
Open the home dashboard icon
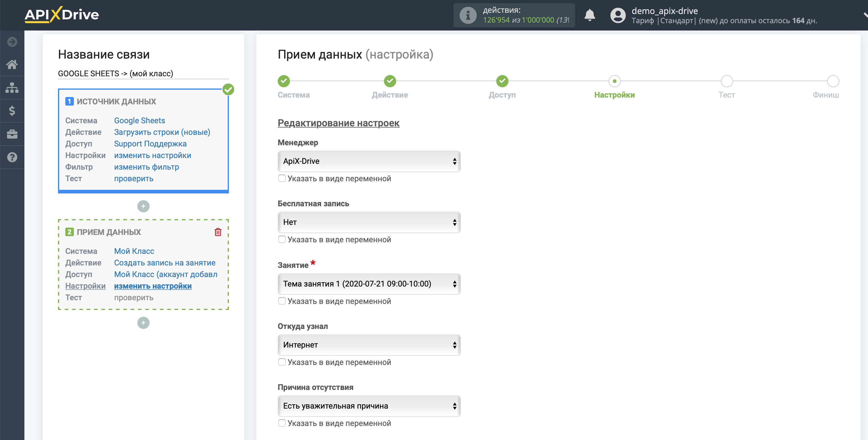click(12, 64)
